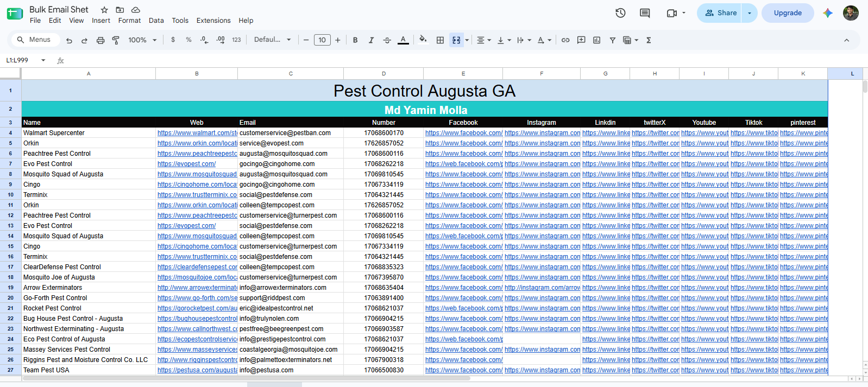Start a meeting camera icon
Viewport: 868px width, 387px height.
[672, 13]
